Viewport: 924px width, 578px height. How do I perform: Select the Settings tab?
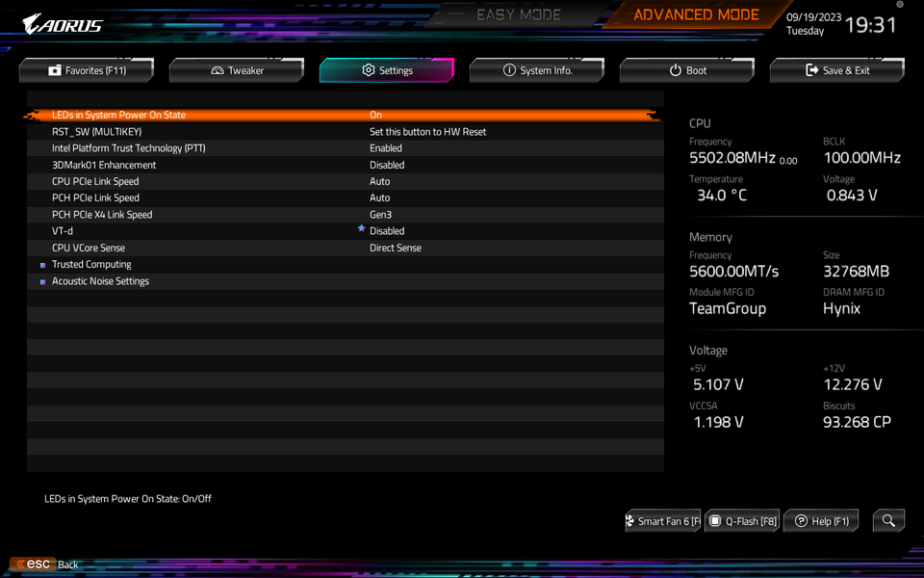387,70
